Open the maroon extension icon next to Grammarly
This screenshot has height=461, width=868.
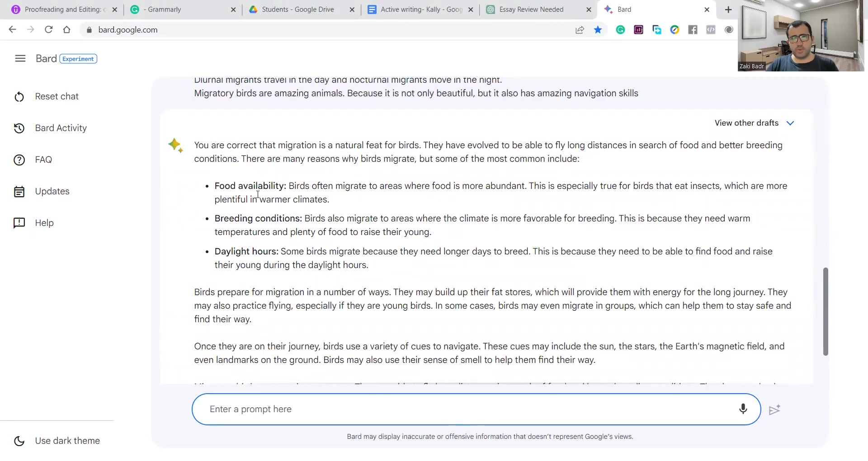tap(638, 30)
